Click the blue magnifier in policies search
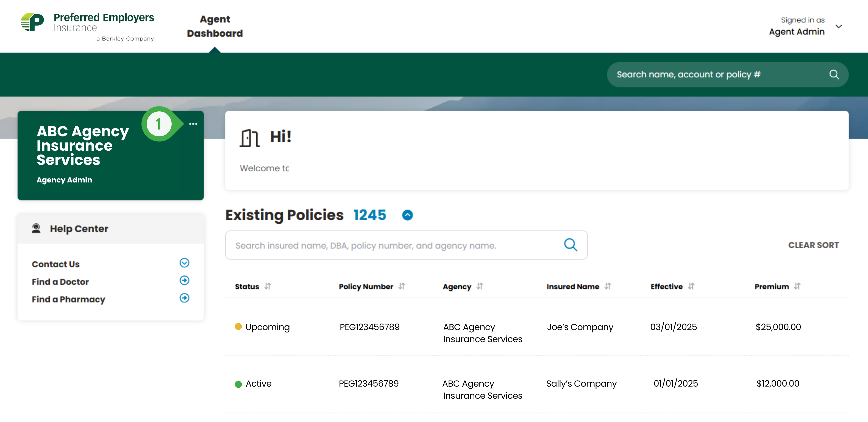 tap(571, 245)
